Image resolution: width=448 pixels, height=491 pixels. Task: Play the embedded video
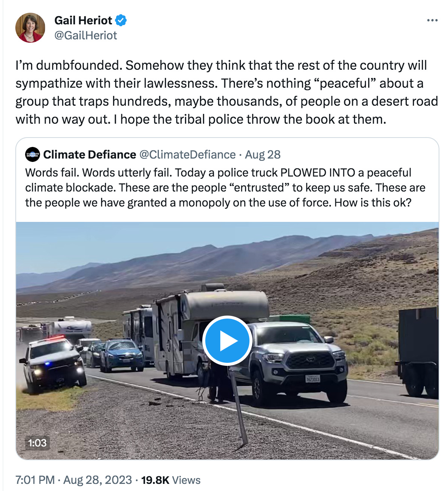227,341
